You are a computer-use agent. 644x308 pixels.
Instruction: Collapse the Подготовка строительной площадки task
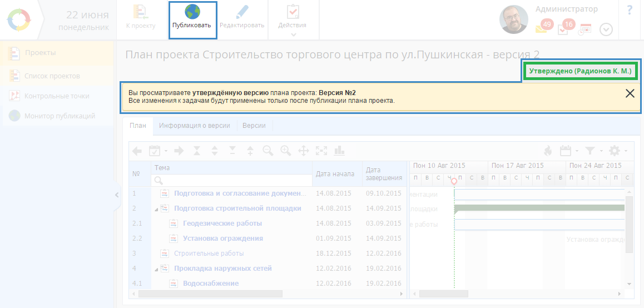(156, 208)
